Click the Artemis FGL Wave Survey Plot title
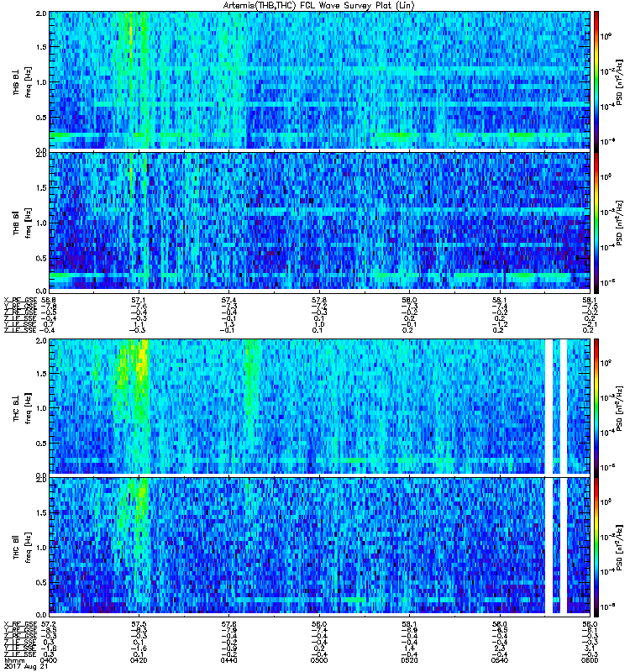Viewport: 630px width, 672px height. pyautogui.click(x=319, y=6)
